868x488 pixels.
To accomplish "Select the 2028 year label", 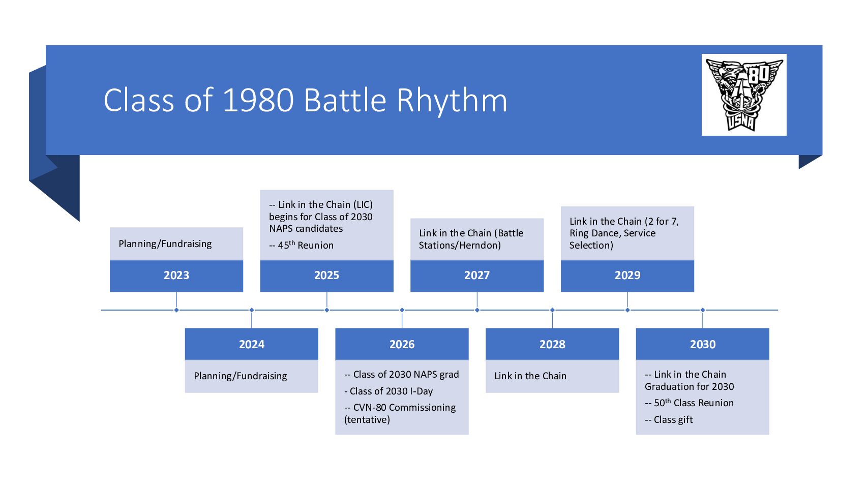I will click(552, 344).
